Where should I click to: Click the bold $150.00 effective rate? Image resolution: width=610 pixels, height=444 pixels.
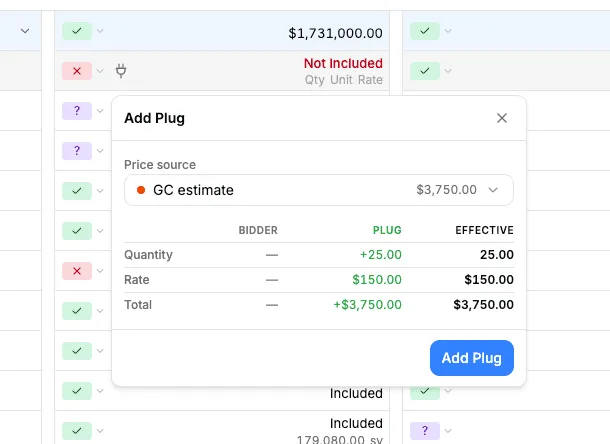[489, 280]
